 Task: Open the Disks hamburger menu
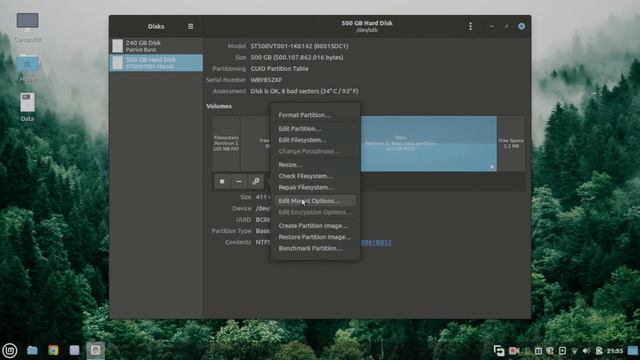[190, 26]
